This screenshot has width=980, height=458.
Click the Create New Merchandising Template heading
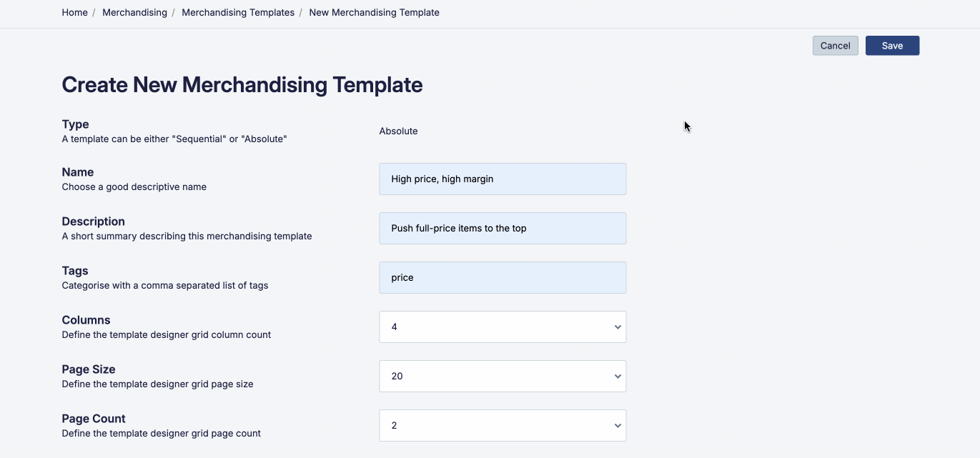242,84
